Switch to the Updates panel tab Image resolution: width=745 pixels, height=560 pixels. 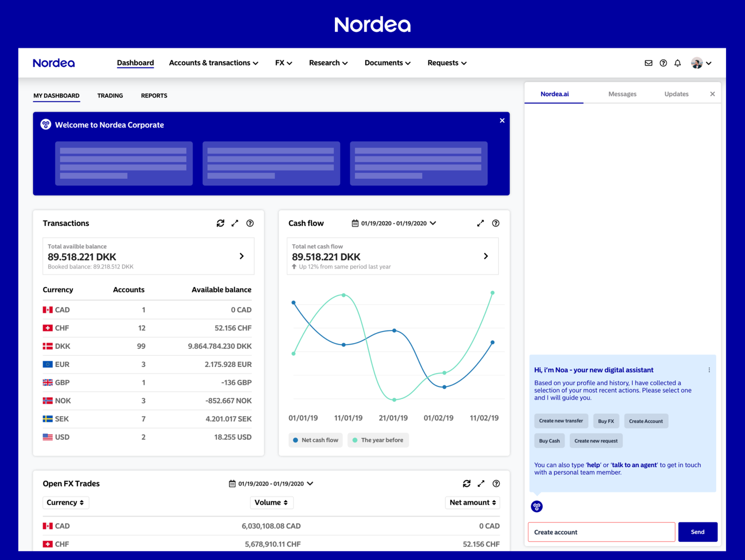coord(676,94)
